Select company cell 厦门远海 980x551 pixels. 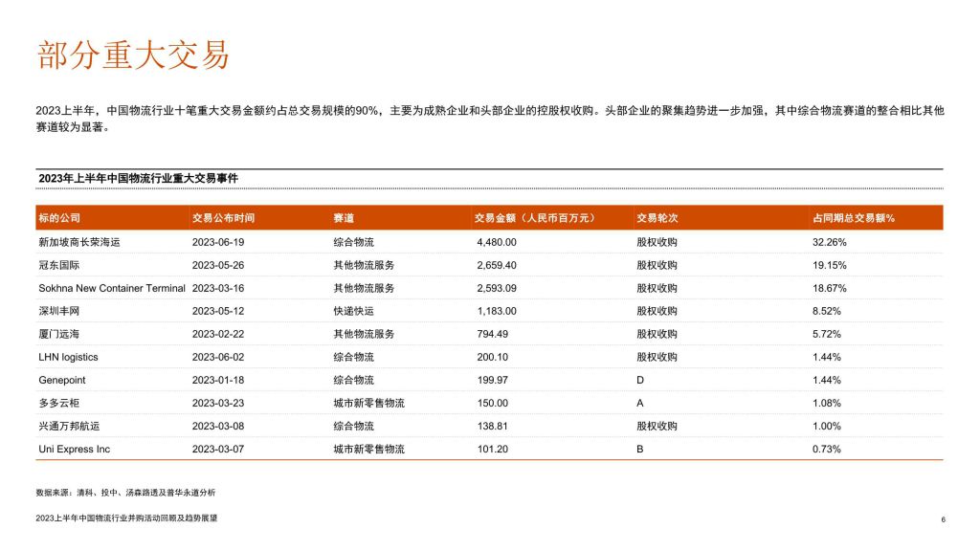coord(58,334)
